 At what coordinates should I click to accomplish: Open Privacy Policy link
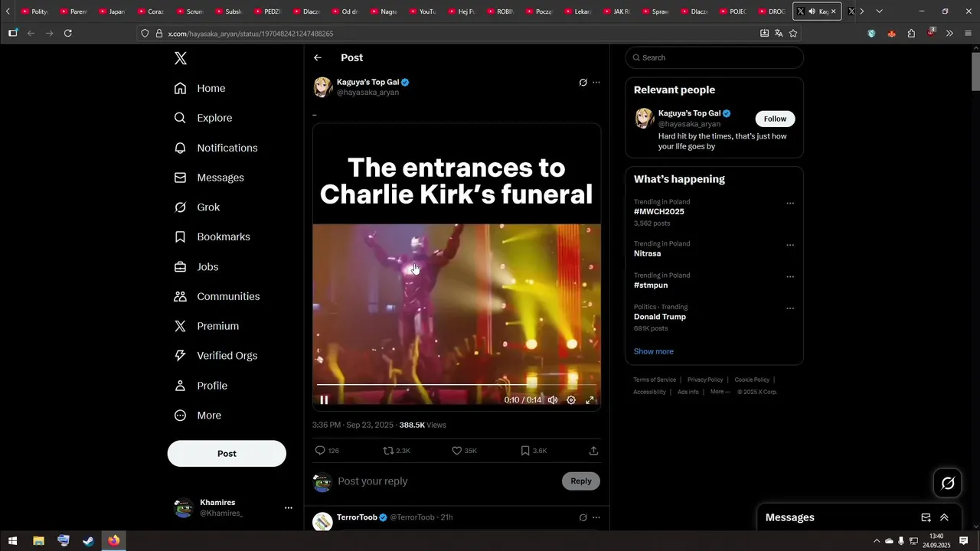705,380
